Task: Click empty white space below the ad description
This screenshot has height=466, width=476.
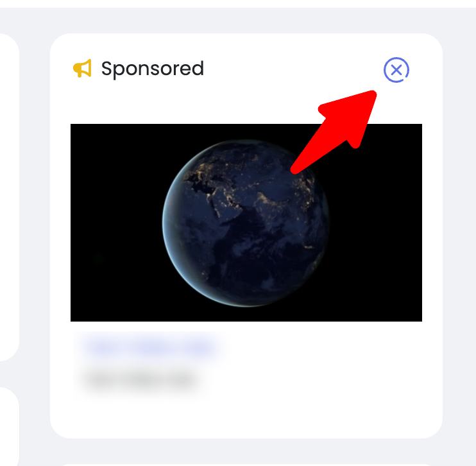Action: 246,413
